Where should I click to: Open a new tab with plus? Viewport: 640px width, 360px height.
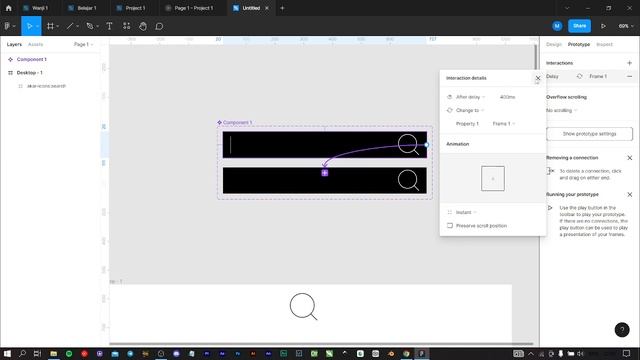[282, 8]
